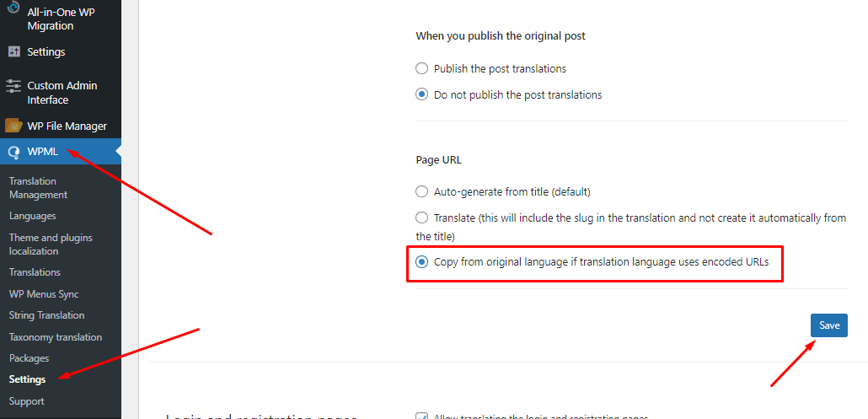
Task: Open All-in-One WP Migration menu
Action: point(61,19)
